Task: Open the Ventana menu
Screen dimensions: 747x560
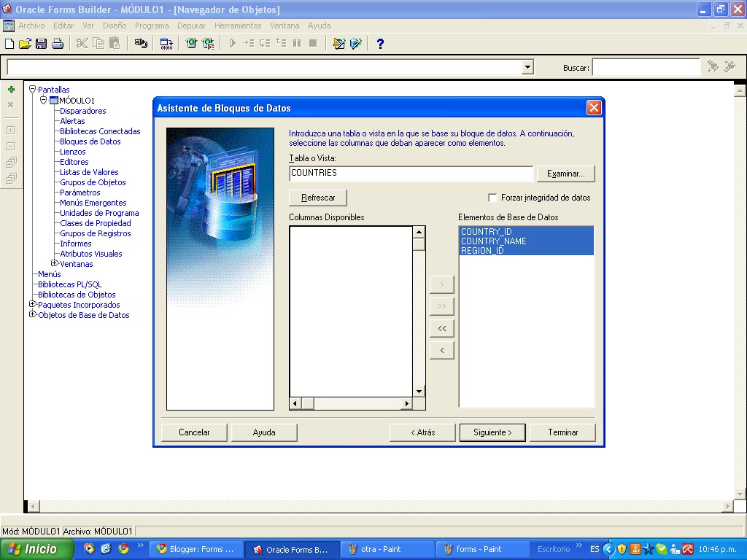Action: (285, 26)
